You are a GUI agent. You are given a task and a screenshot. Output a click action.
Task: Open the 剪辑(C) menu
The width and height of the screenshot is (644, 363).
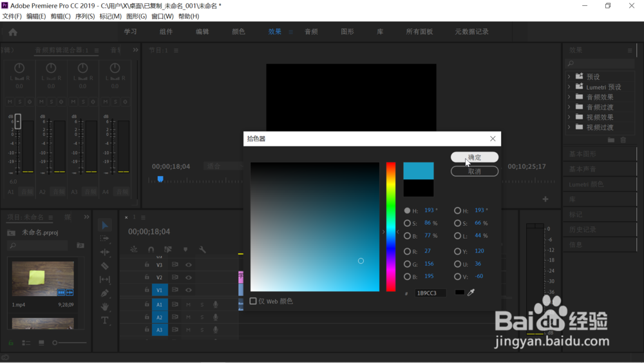pyautogui.click(x=61, y=16)
